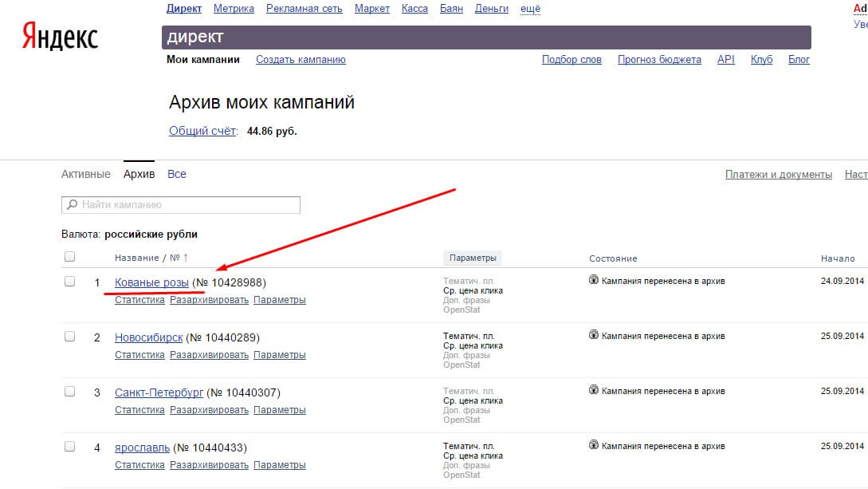Open Параметры for ярославль
868x489 pixels.
[280, 464]
